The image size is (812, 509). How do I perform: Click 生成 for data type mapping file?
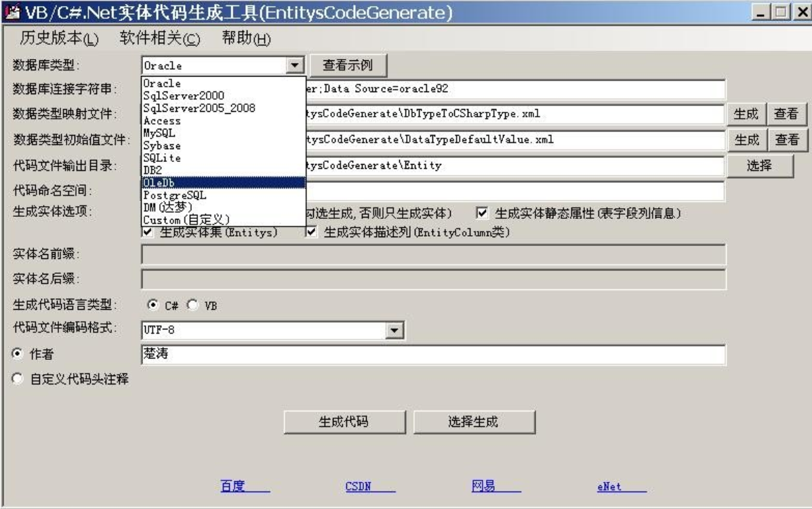pos(746,114)
